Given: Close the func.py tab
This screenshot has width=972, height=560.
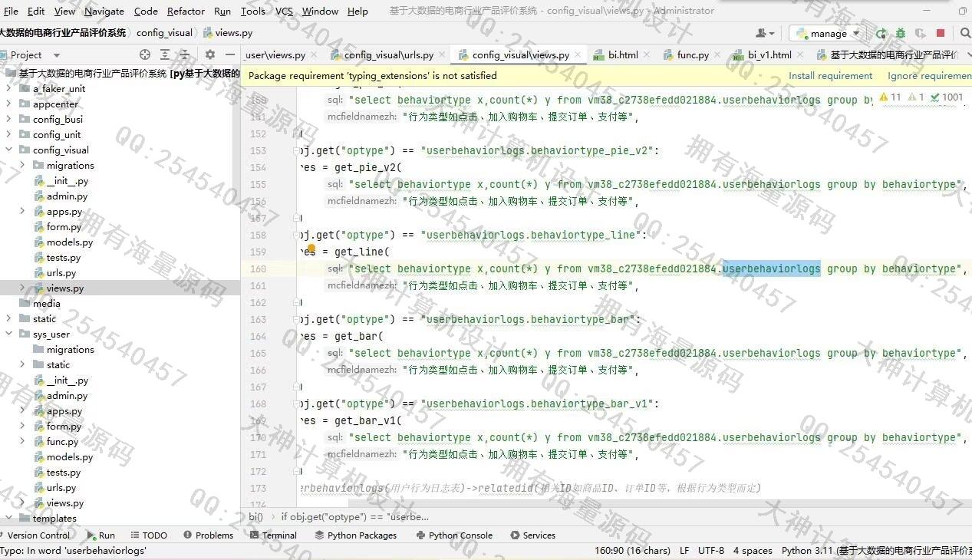Looking at the screenshot, I should 717,54.
